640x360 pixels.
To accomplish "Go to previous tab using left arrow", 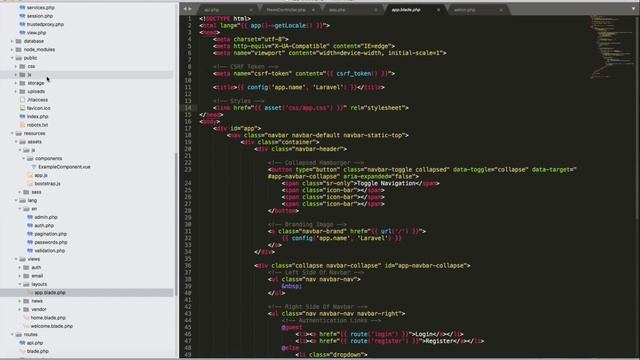I will click(185, 9).
